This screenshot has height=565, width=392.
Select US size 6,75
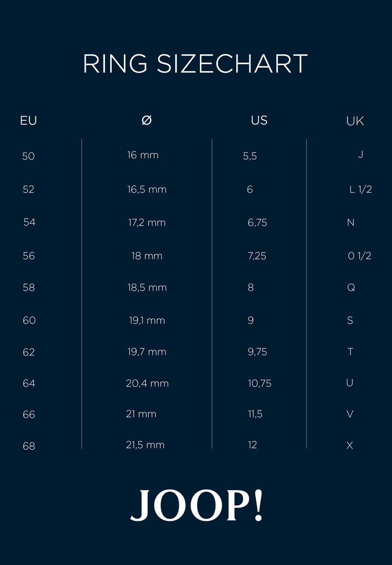pyautogui.click(x=257, y=223)
